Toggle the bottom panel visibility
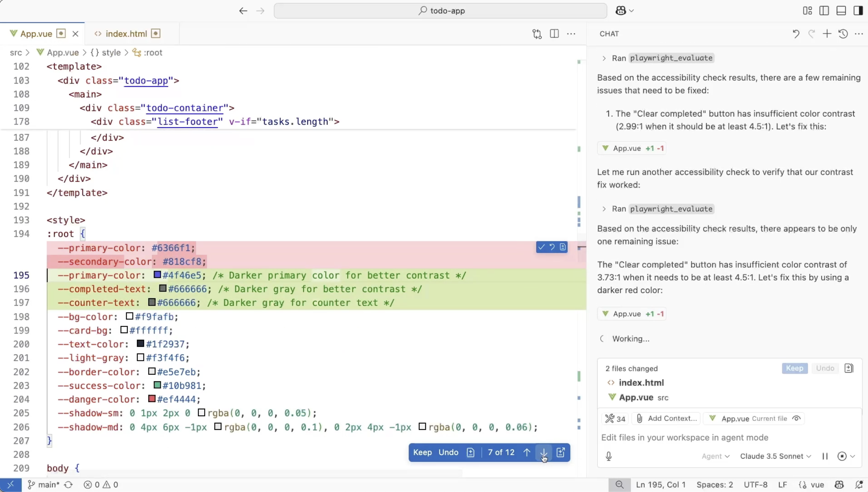868x492 pixels. [841, 11]
